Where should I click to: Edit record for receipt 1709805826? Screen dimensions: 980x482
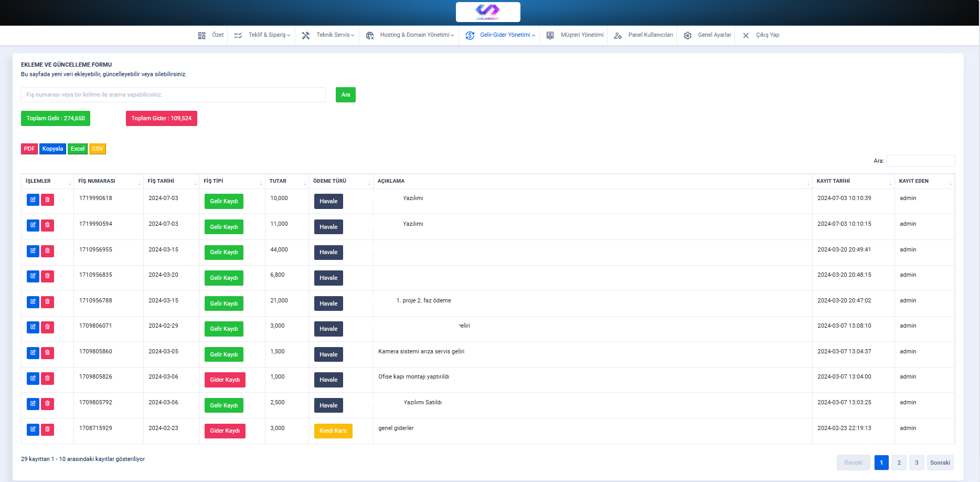[x=33, y=378]
